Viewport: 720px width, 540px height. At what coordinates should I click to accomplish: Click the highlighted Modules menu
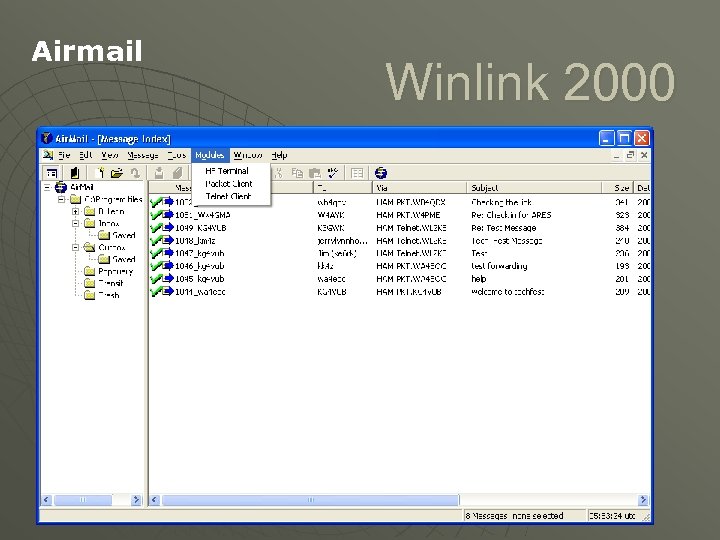(209, 155)
